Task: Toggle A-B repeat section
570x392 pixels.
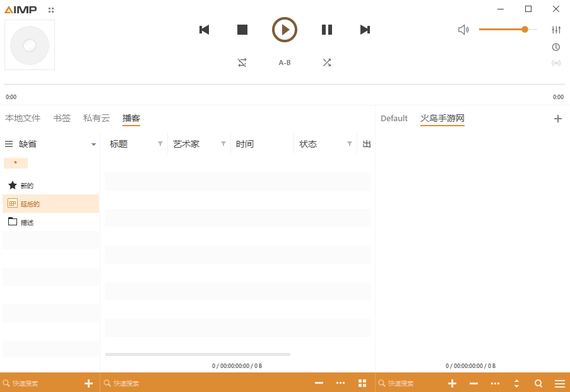Action: (x=285, y=62)
